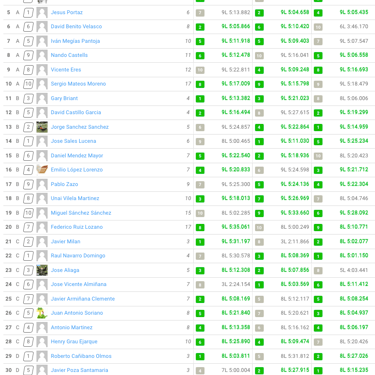375x375 pixels.
Task: Click the green position badge beside 9L 5:31.197
Action: [x=200, y=242]
